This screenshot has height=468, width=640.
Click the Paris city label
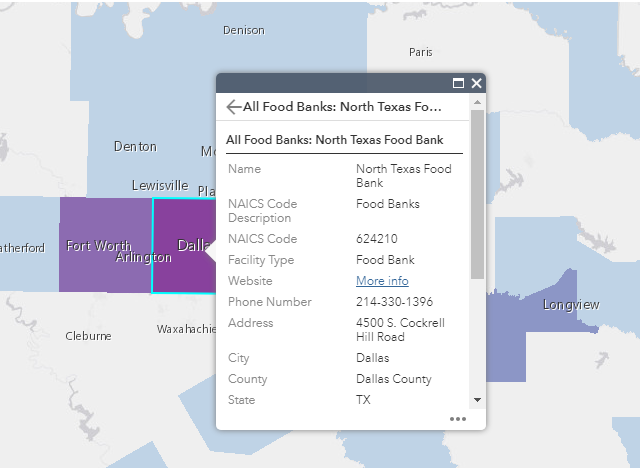420,52
